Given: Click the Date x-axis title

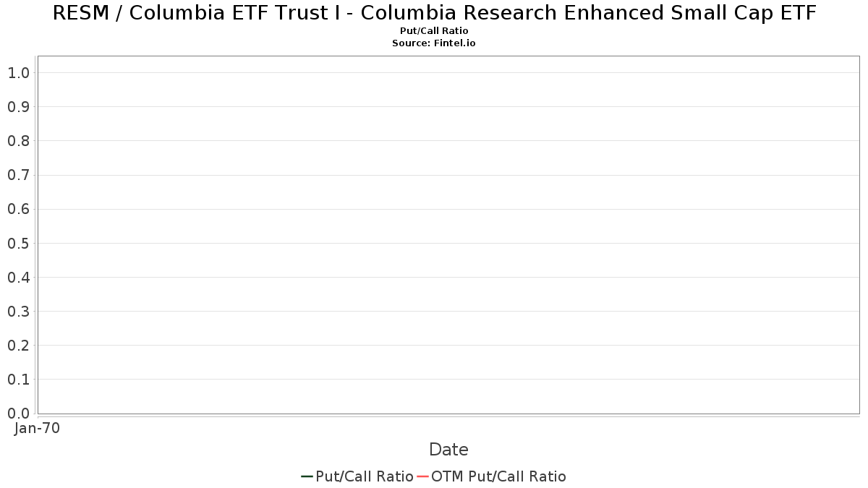Looking at the screenshot, I should [x=448, y=450].
